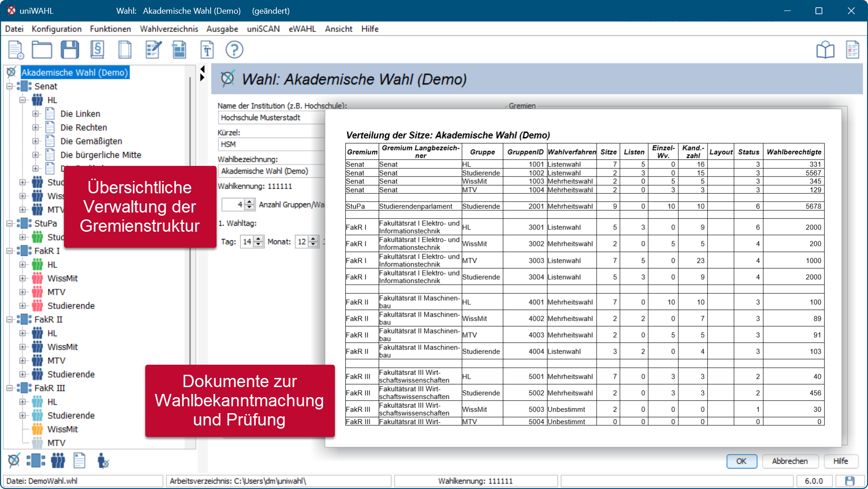Click the Kürzel field containing HSM
Image resolution: width=868 pixels, height=489 pixels.
272,144
